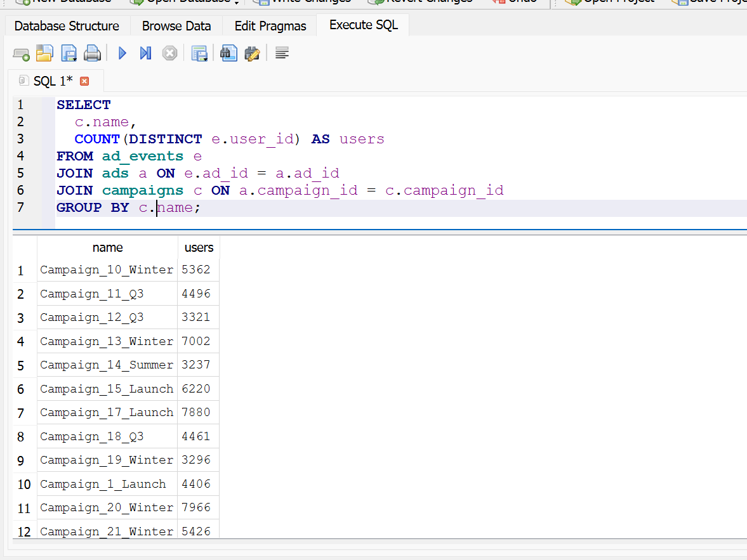Expand the Open Database dropdown arrow

(x=237, y=3)
